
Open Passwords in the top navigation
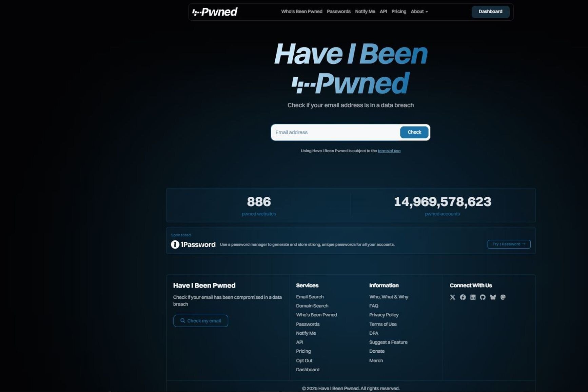pyautogui.click(x=338, y=12)
